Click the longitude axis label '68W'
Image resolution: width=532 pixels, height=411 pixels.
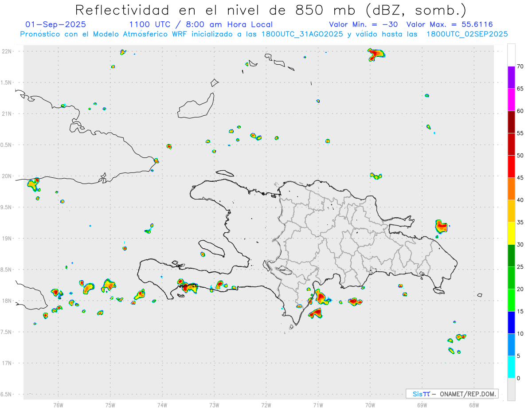tap(474, 405)
